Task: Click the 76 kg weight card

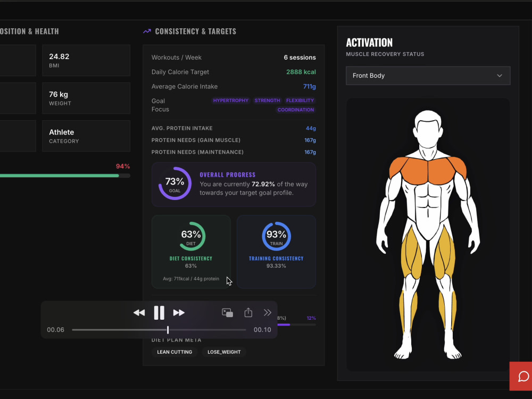Action: tap(86, 98)
